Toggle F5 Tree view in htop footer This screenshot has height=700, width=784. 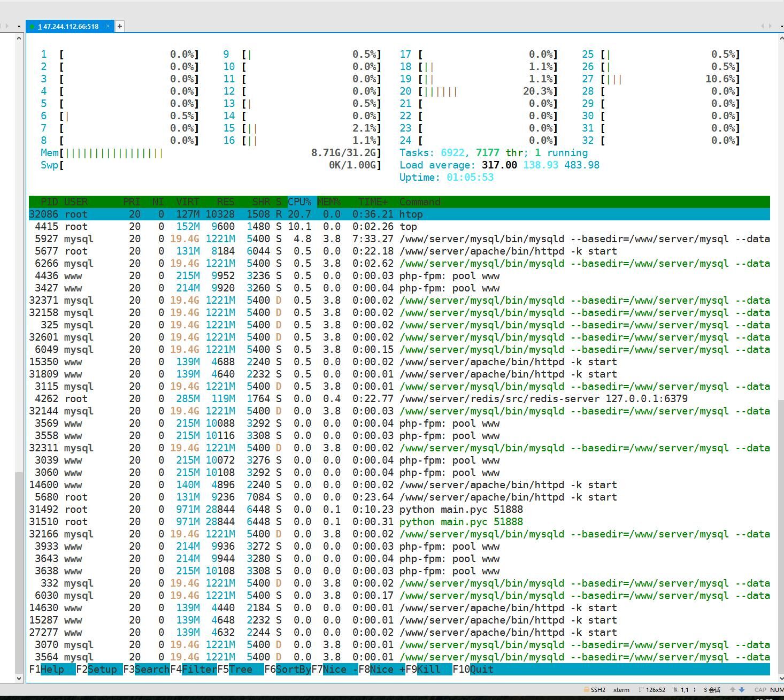point(241,670)
